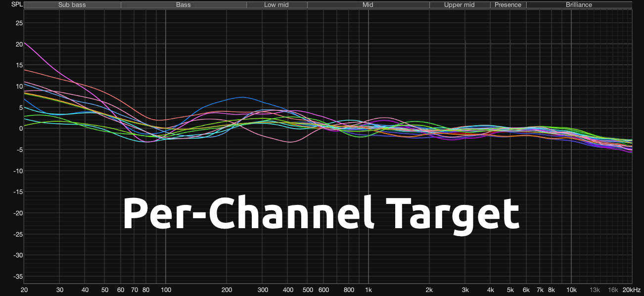
Task: Click the Bass frequency band label
Action: [184, 5]
